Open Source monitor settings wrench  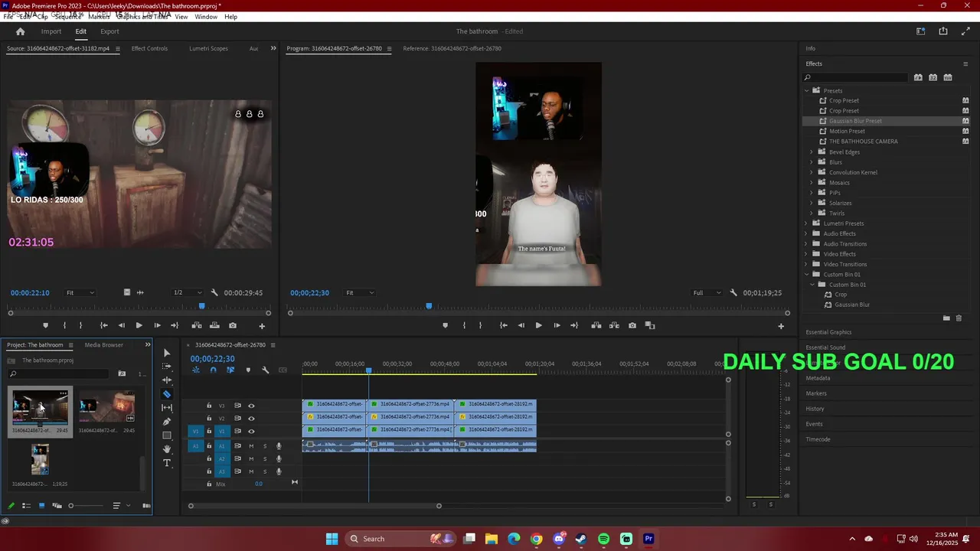click(214, 292)
